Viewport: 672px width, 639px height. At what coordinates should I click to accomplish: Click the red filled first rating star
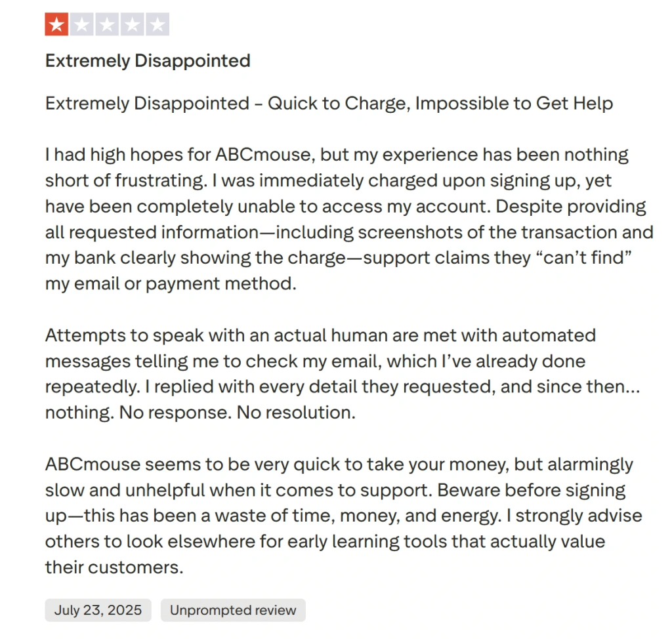click(56, 24)
